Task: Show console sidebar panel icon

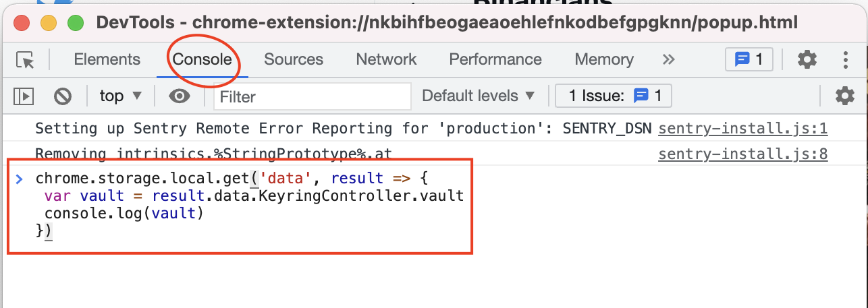Action: tap(24, 96)
